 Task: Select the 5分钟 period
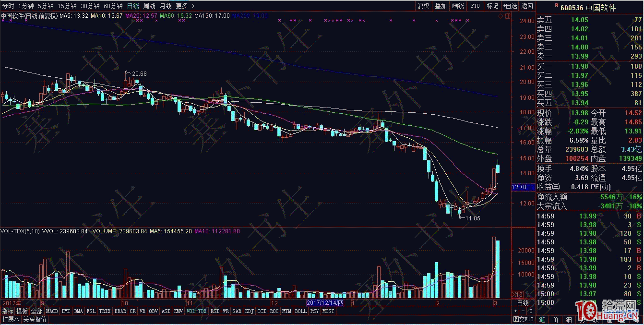click(46, 6)
